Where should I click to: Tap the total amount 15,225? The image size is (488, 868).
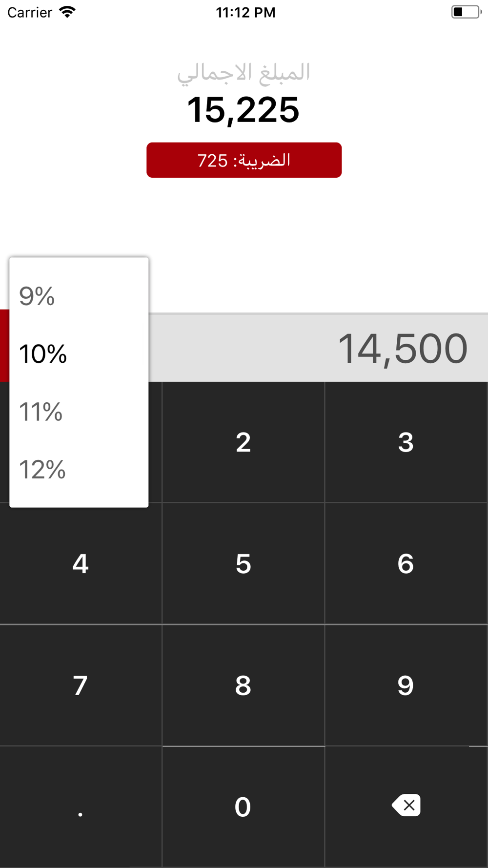click(x=243, y=110)
